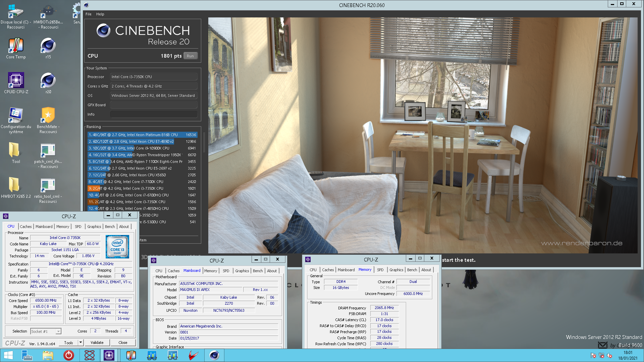
Task: Click the Action Center flag tray icon
Action: tap(593, 355)
